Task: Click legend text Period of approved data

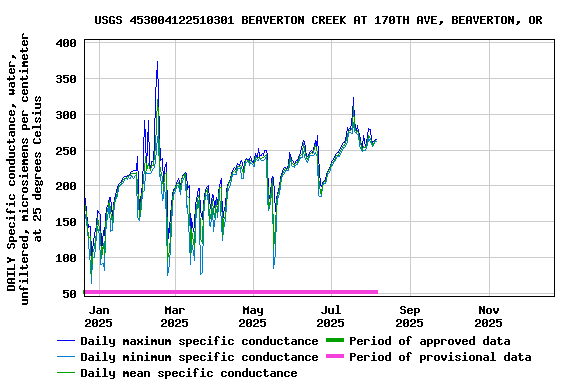Action: [x=429, y=341]
